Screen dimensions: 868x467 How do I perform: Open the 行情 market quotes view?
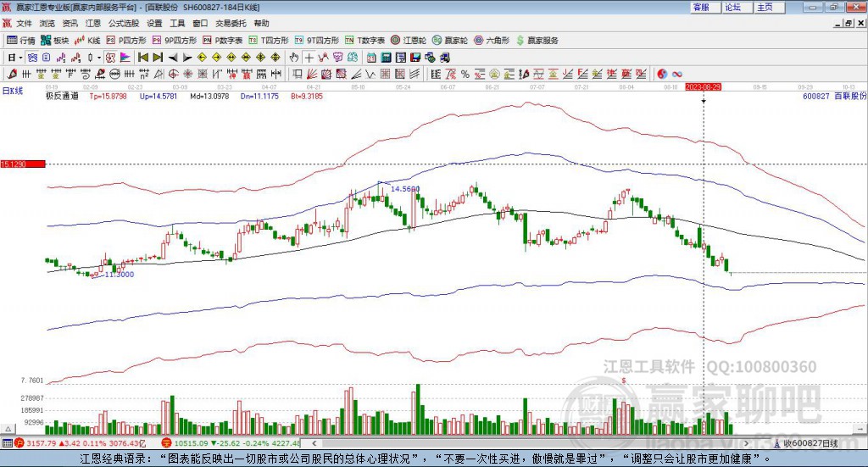coord(21,40)
